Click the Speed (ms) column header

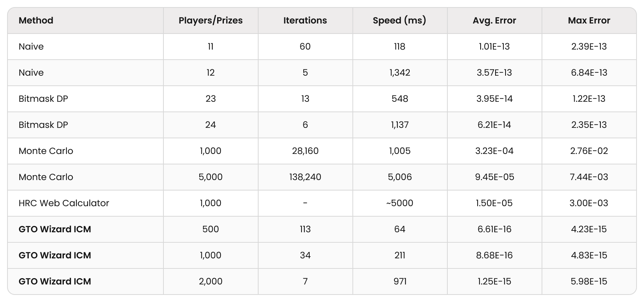399,21
